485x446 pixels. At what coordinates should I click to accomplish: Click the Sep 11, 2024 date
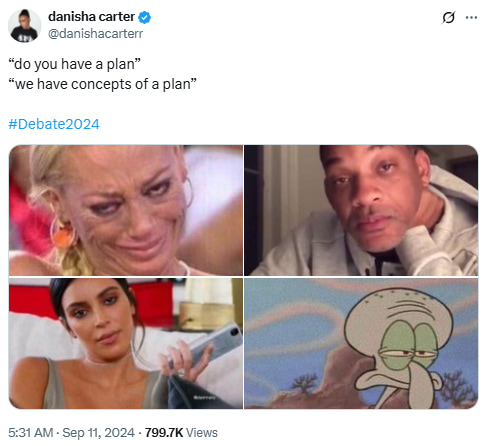98,433
